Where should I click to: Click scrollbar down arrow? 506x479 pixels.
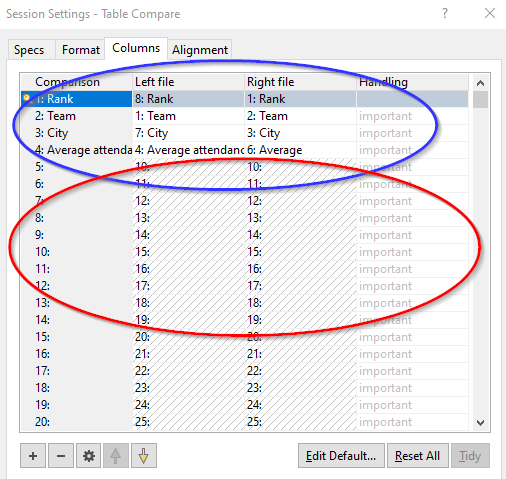click(480, 423)
